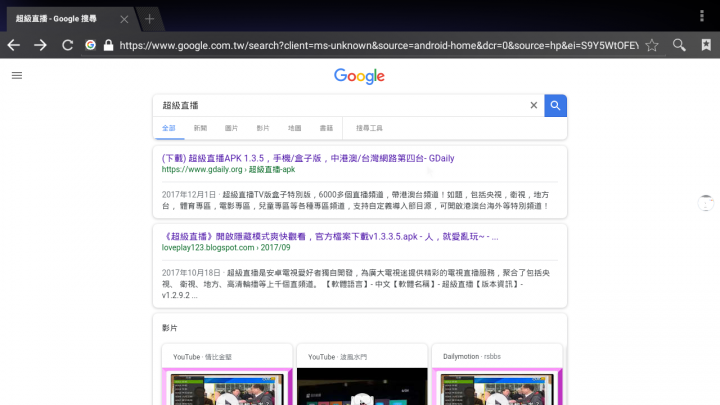Clear the search box with the X
This screenshot has width=720, height=405.
(534, 105)
